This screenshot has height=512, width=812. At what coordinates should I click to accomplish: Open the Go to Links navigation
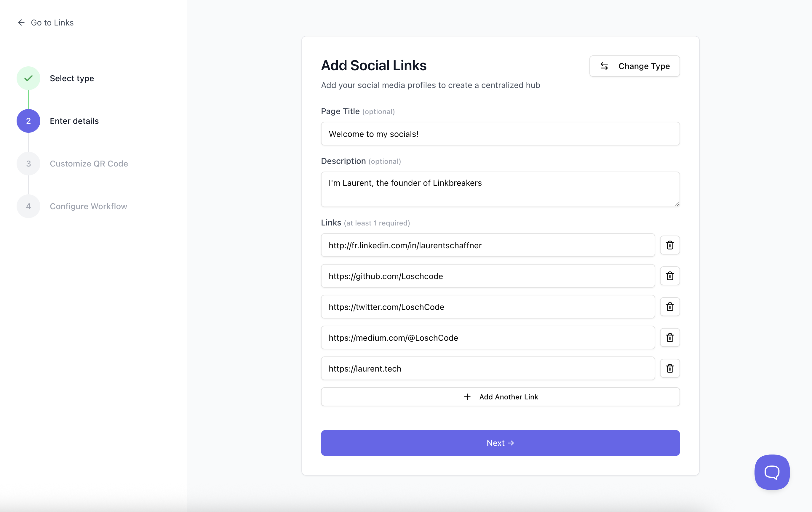(52, 22)
